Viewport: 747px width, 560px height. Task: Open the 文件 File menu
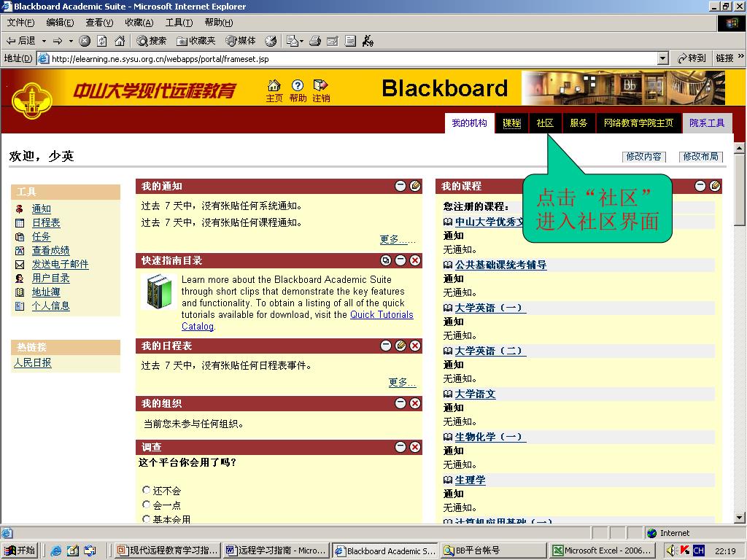20,23
